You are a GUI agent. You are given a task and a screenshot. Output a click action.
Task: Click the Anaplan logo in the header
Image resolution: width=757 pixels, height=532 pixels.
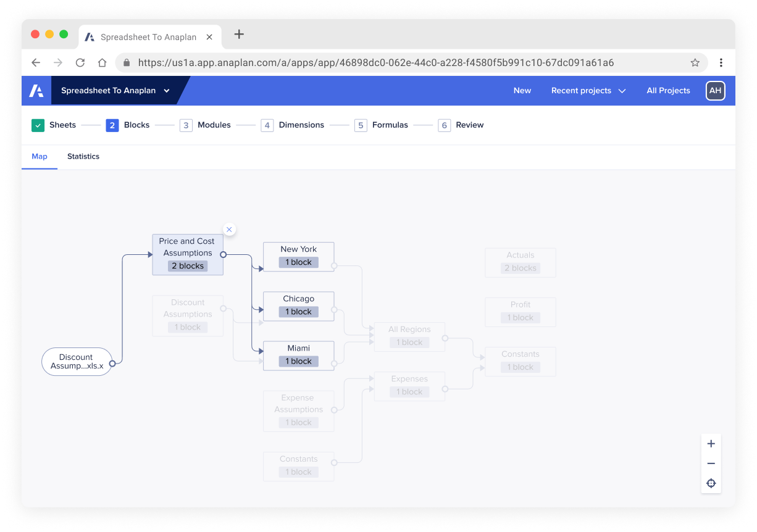coord(36,91)
